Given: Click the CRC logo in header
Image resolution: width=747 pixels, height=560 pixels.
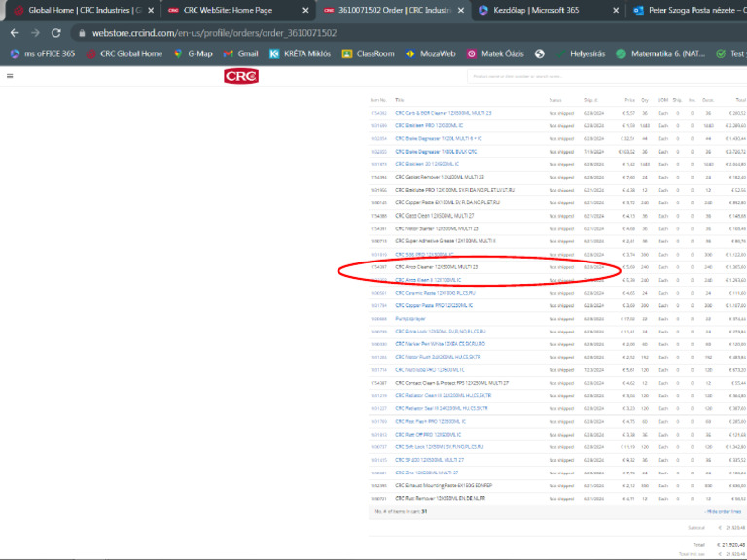Looking at the screenshot, I should tap(241, 76).
